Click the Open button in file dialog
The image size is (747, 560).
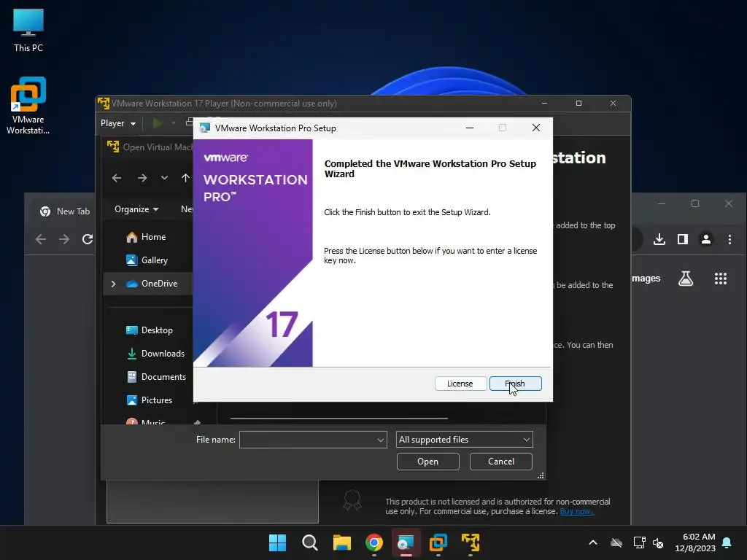(427, 462)
